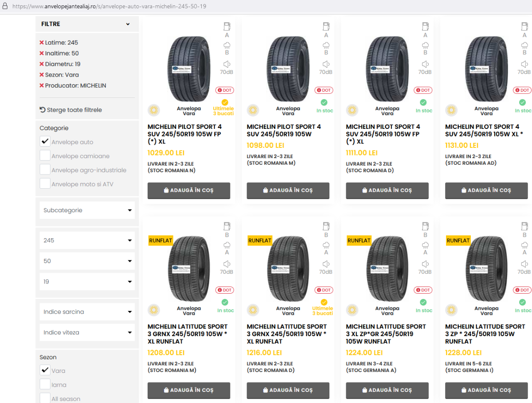The height and width of the screenshot is (403, 532).
Task: Check the Anvelope moto si ATV checkbox
Action: (x=45, y=184)
